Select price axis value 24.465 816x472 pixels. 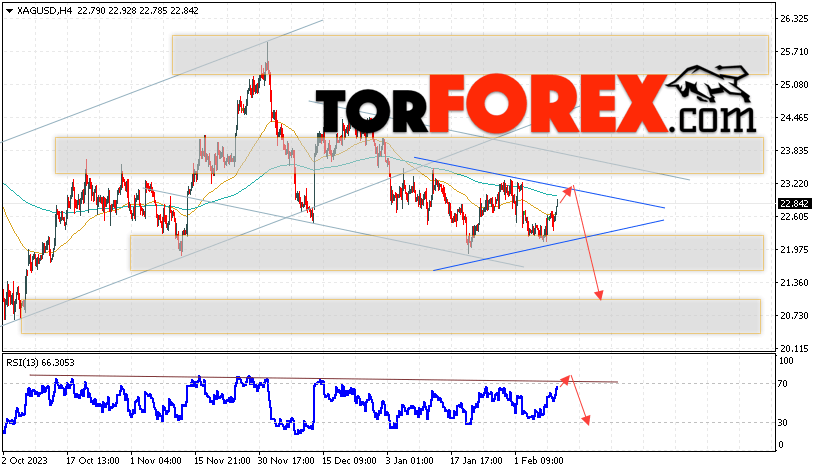794,118
